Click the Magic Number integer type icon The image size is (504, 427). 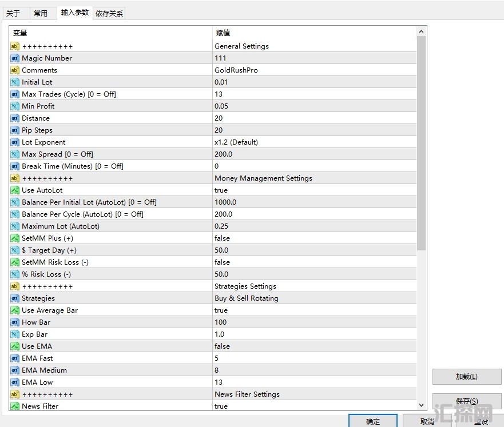click(15, 58)
